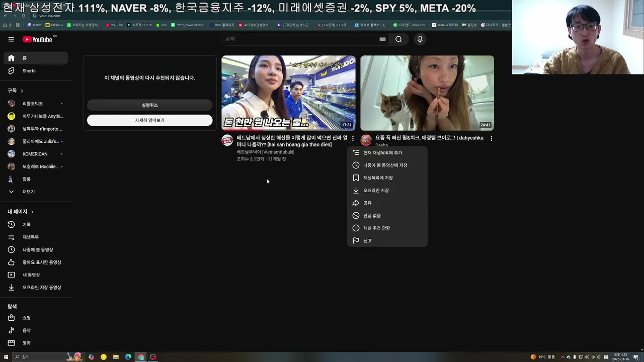Open the Windows Start button

tap(6, 357)
